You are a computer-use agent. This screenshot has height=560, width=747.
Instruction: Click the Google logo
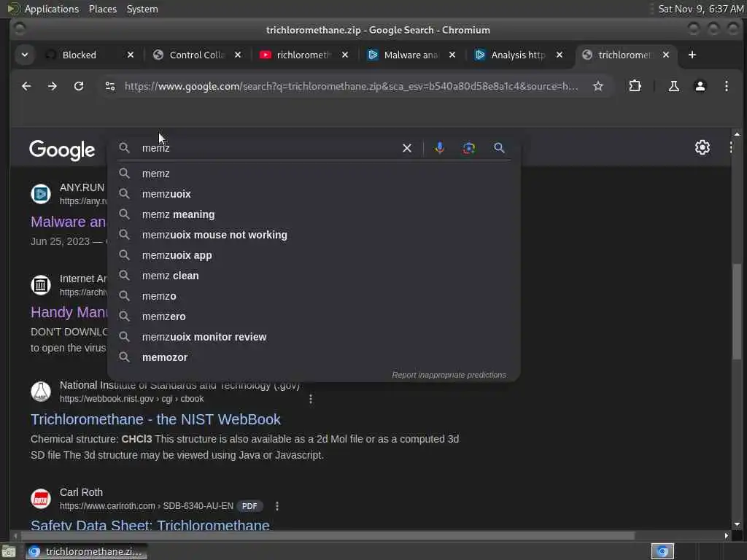[x=62, y=150]
